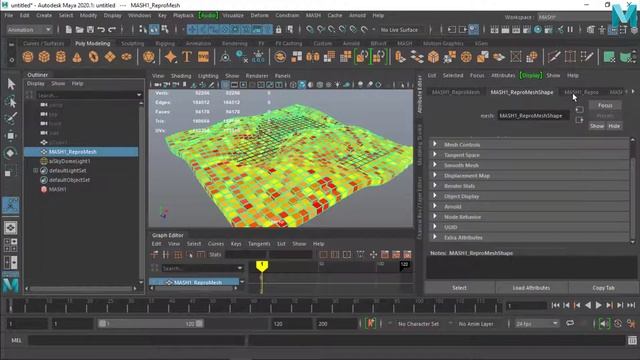The image size is (640, 360).
Task: Click the Undo arrow icon
Action: tap(101, 29)
